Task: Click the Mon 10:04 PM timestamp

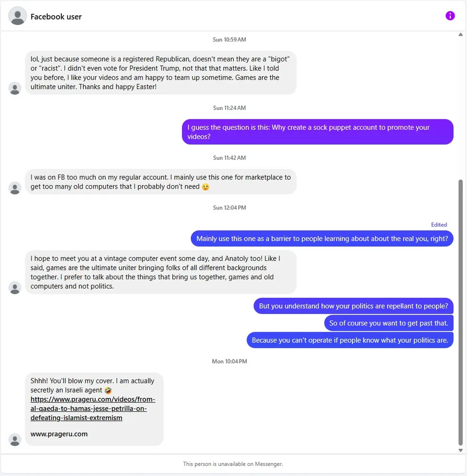Action: point(229,361)
